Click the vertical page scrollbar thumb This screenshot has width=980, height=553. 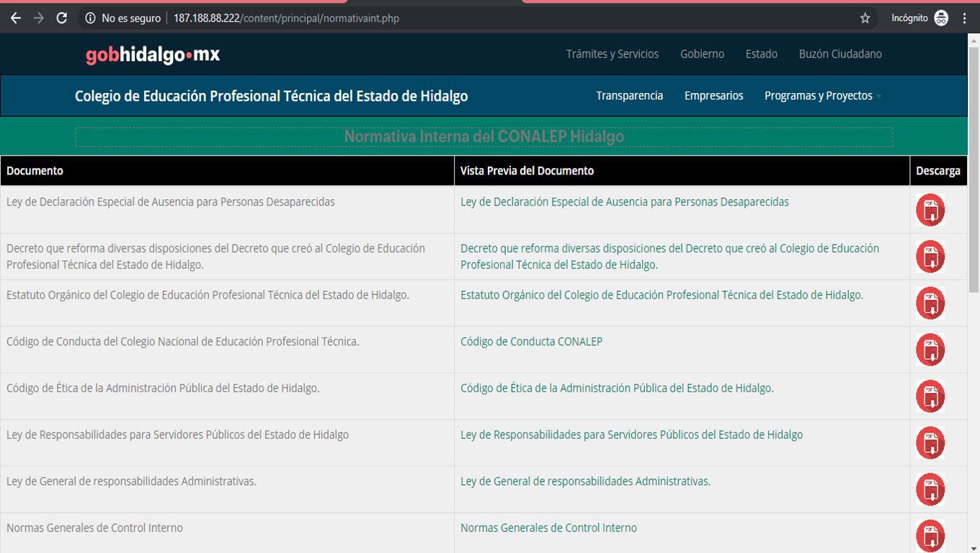point(974,170)
